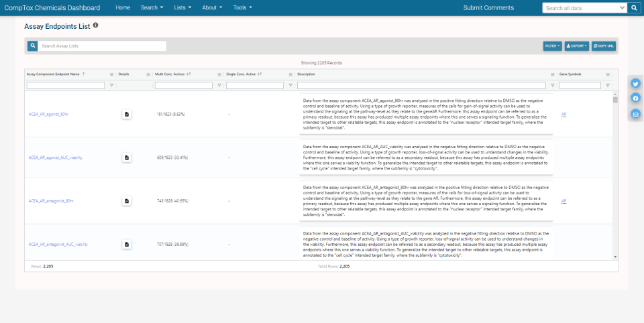Open the Tools menu
This screenshot has height=323, width=644.
pyautogui.click(x=242, y=8)
